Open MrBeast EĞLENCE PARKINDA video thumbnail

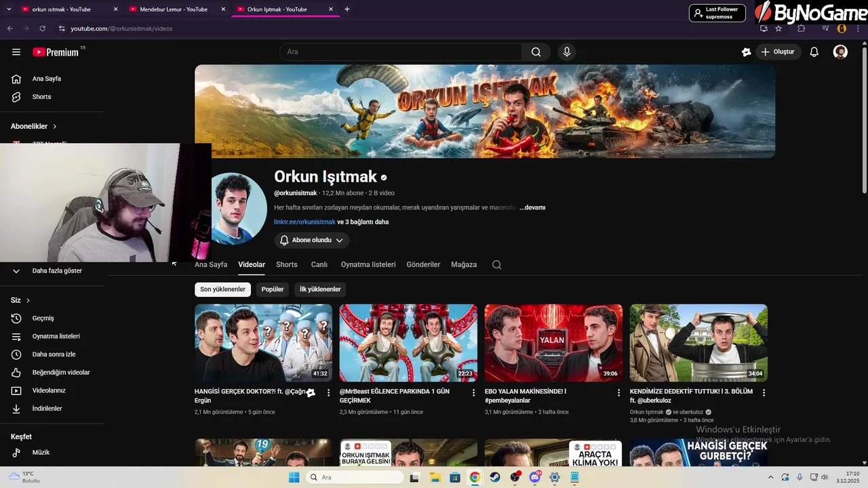pyautogui.click(x=408, y=343)
